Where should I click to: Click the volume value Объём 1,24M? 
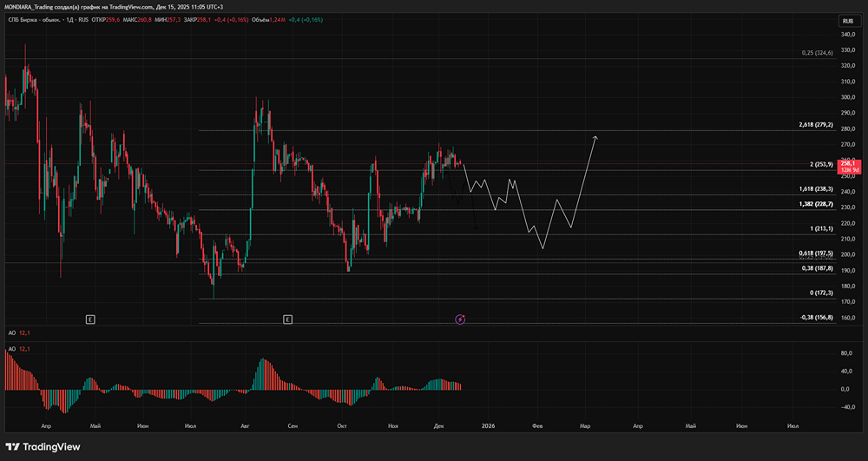[268, 20]
